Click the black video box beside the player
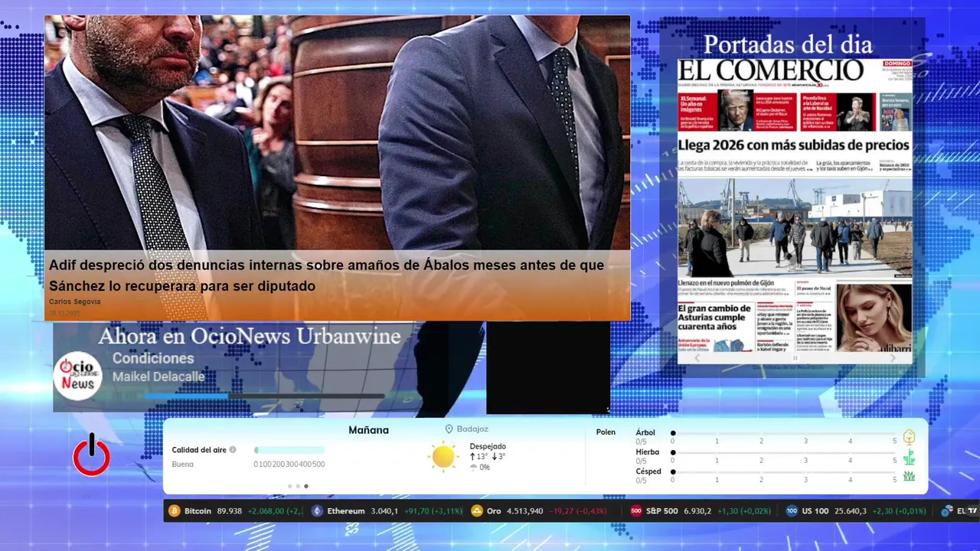 tap(548, 368)
